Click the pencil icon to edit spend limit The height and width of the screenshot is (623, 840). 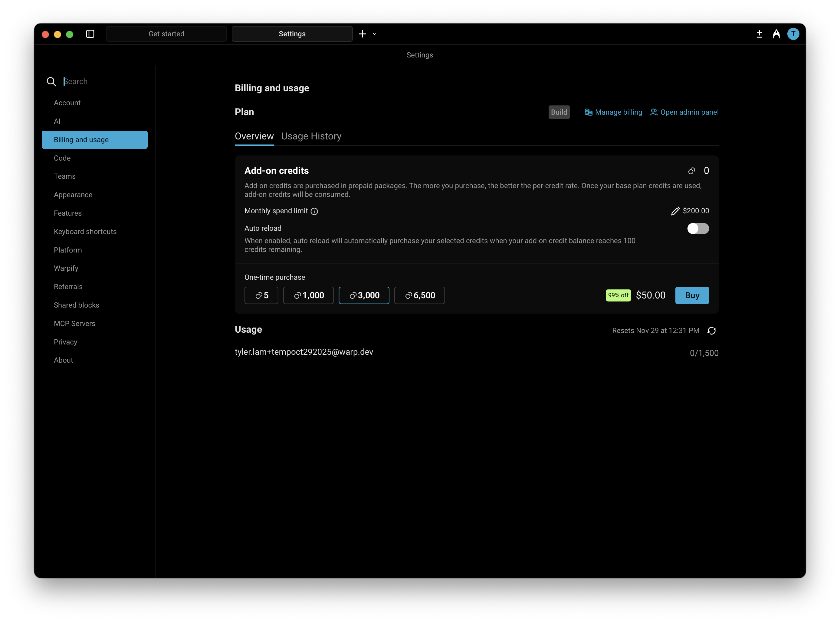[675, 211]
